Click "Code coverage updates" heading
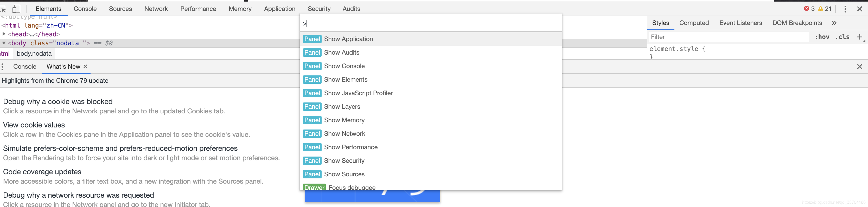Viewport: 868px width, 207px height. (42, 172)
